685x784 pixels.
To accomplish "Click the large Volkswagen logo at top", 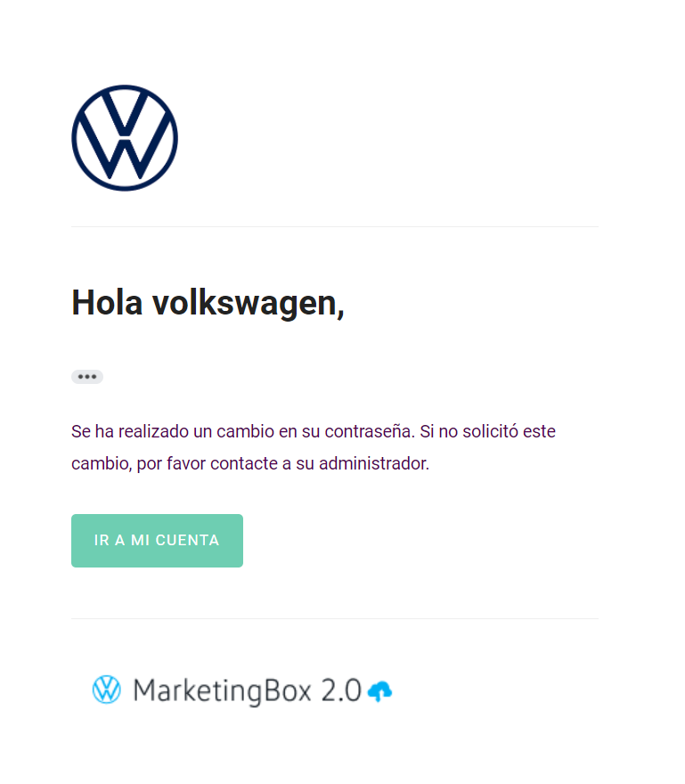I will (x=125, y=137).
